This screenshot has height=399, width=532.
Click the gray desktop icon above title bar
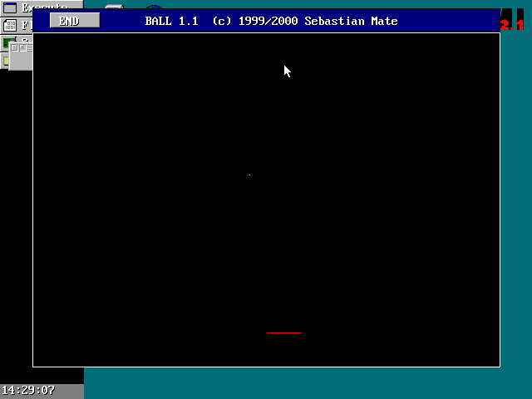click(x=114, y=5)
